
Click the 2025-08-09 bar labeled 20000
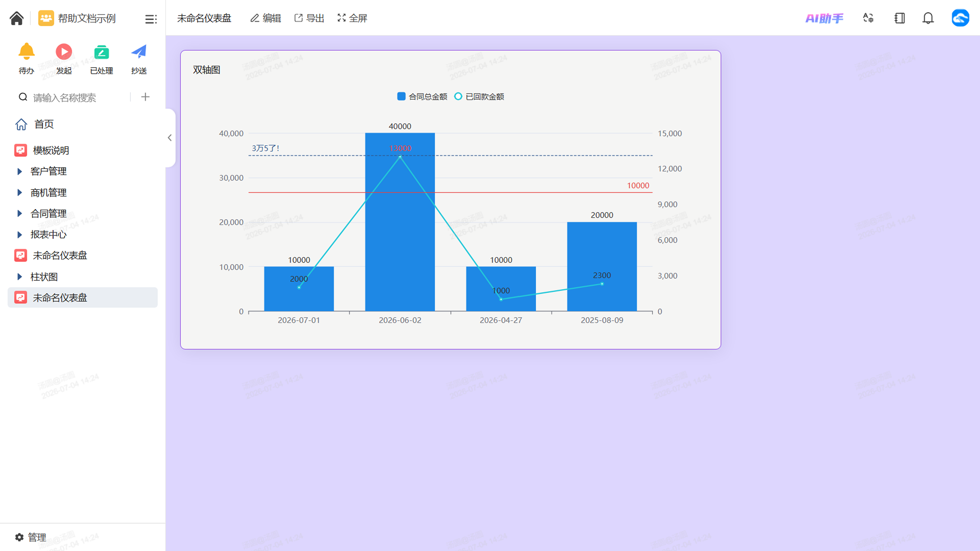[602, 266]
